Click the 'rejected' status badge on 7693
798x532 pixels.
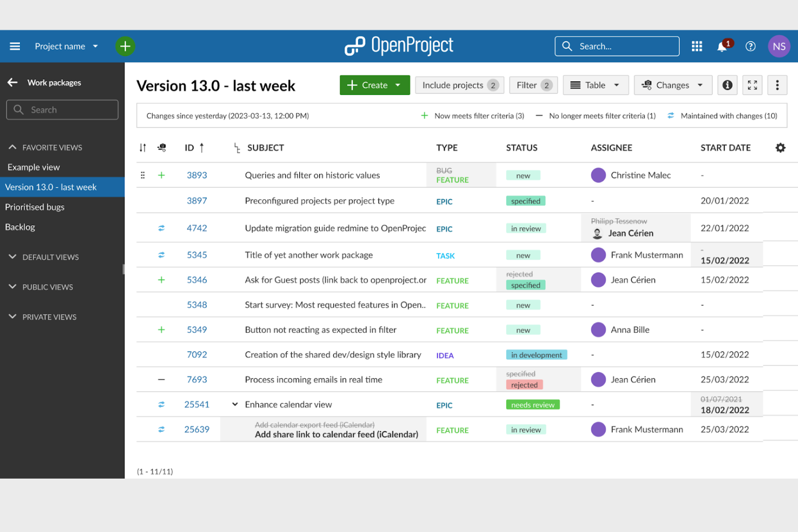[x=524, y=385]
